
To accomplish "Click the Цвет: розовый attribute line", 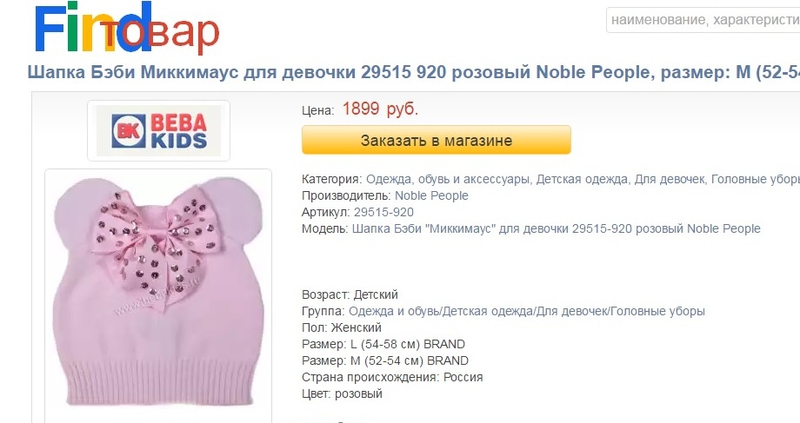I will (342, 393).
